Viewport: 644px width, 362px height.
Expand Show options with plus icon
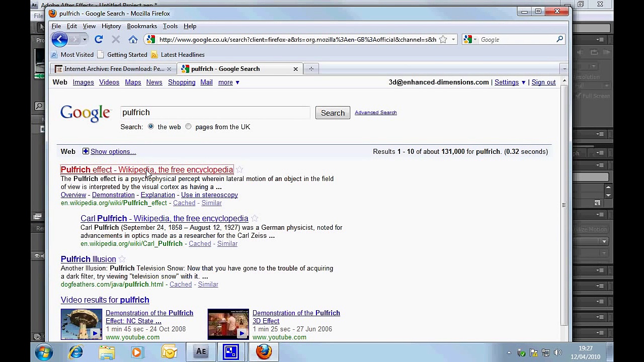86,151
